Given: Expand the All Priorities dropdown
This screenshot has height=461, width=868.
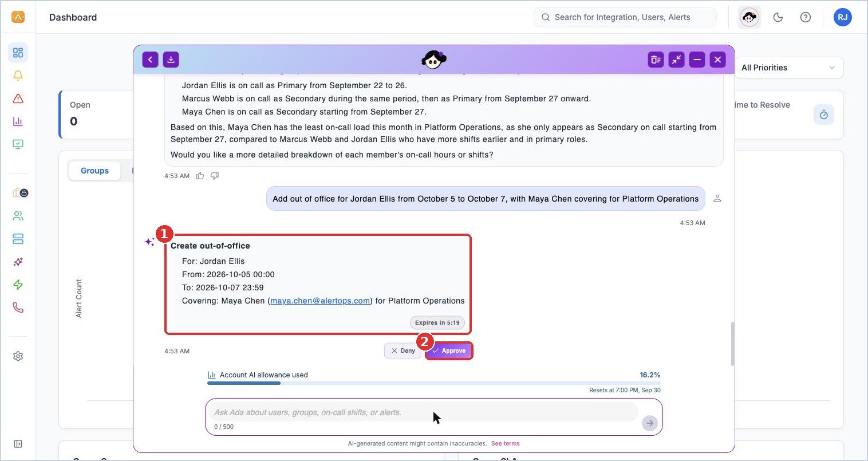Looking at the screenshot, I should pos(788,68).
